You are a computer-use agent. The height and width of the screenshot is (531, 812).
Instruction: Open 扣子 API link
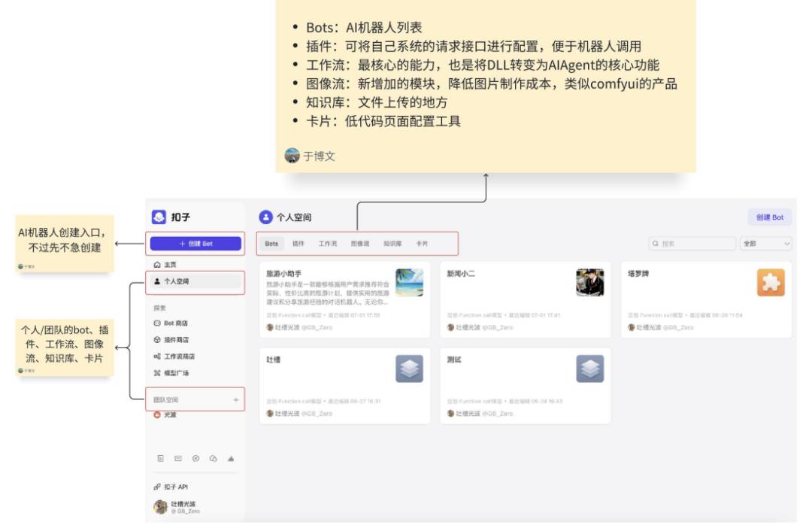[x=171, y=487]
